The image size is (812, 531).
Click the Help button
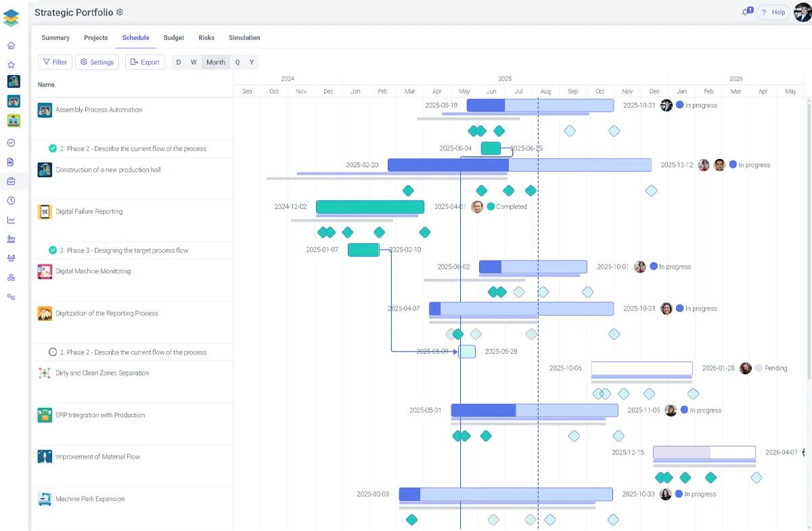click(773, 12)
